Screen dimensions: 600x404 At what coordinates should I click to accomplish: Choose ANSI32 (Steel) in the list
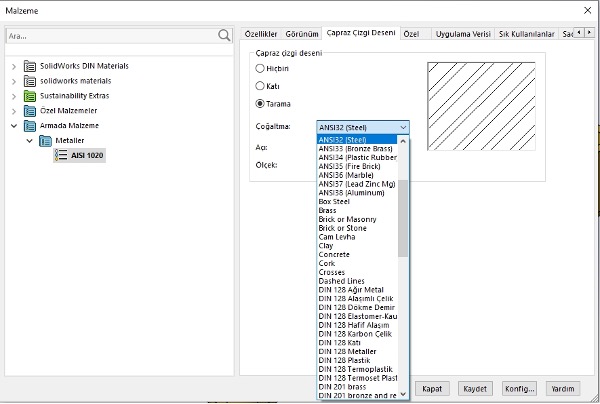click(x=357, y=140)
